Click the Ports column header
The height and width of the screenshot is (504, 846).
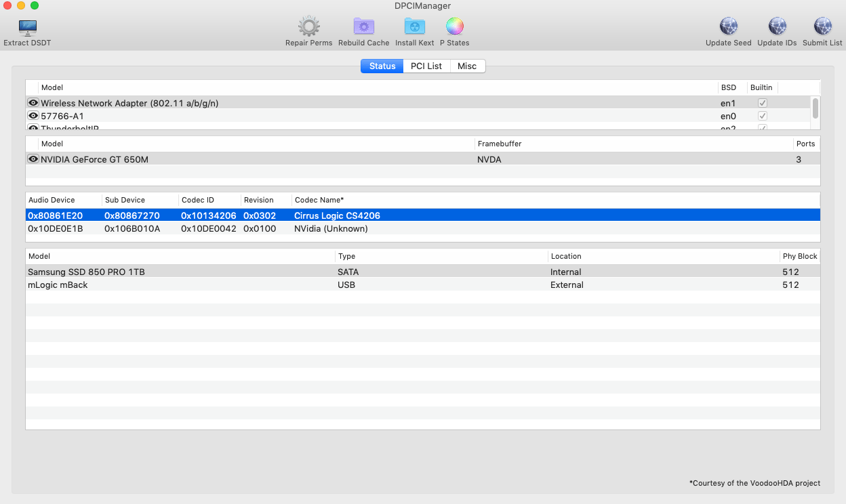click(806, 144)
